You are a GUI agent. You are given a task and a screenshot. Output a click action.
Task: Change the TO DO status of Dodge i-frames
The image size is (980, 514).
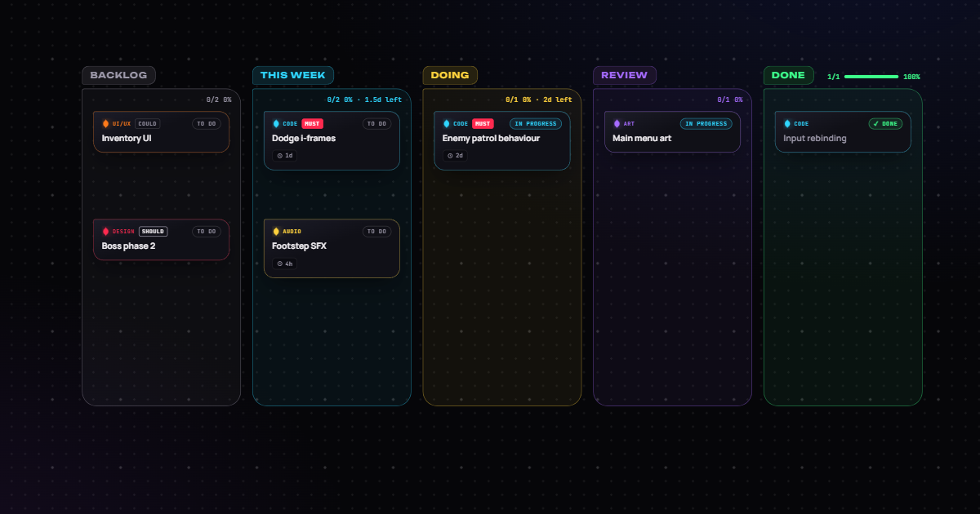(376, 124)
